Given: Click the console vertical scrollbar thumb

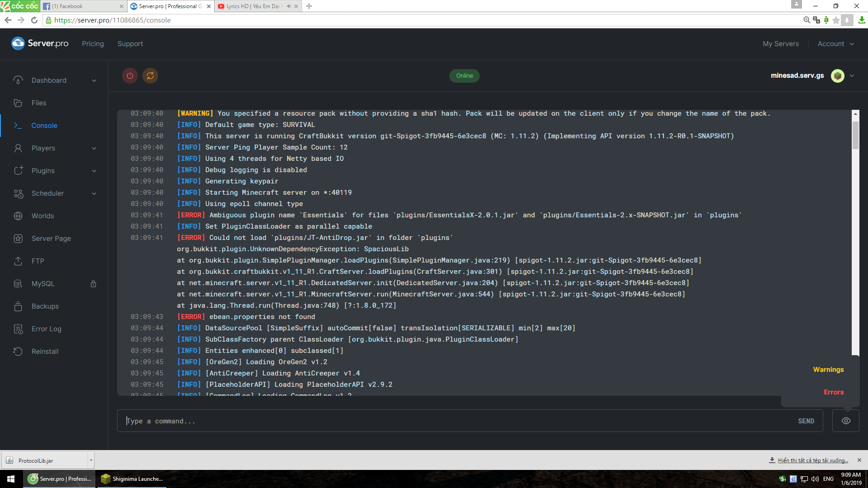Looking at the screenshot, I should coord(855,135).
